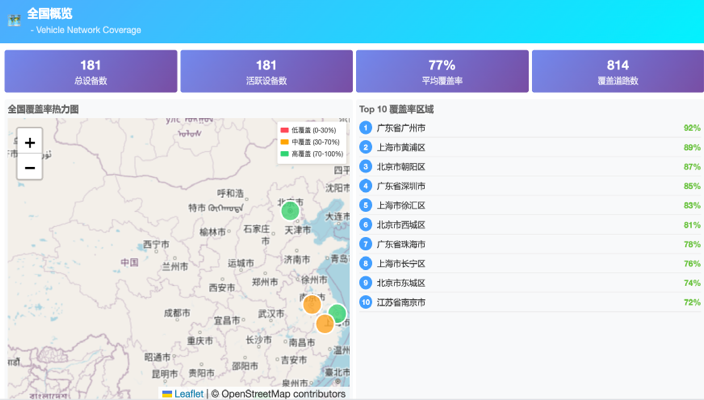704x400 pixels.
Task: Open the Leaflet attribution link
Action: (189, 394)
